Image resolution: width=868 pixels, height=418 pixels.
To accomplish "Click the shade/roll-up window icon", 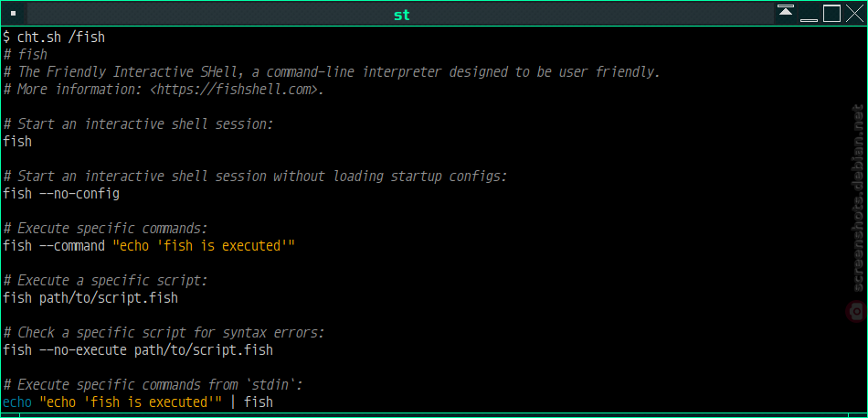I will (786, 14).
